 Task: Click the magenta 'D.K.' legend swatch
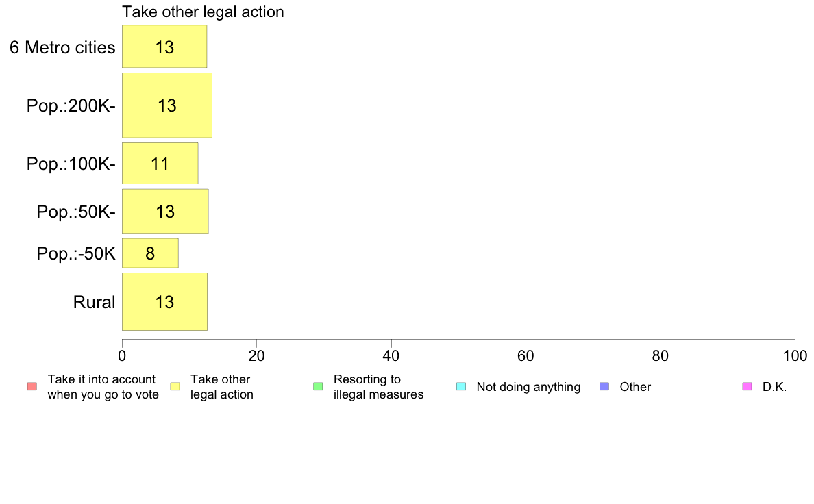[748, 387]
